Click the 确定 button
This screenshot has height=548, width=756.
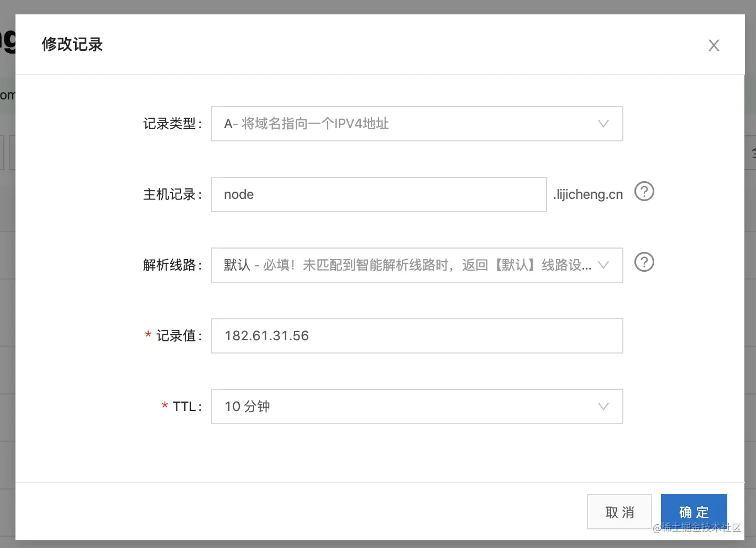point(694,512)
